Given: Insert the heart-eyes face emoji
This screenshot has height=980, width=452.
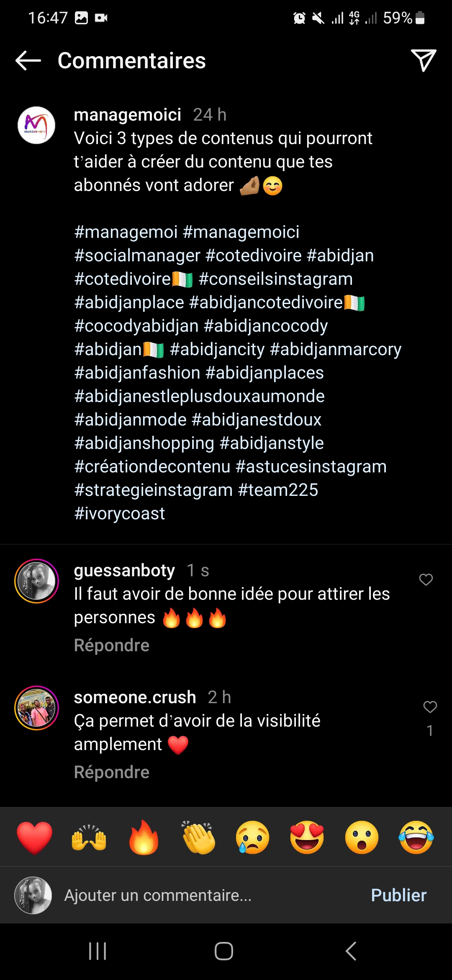Looking at the screenshot, I should point(307,838).
